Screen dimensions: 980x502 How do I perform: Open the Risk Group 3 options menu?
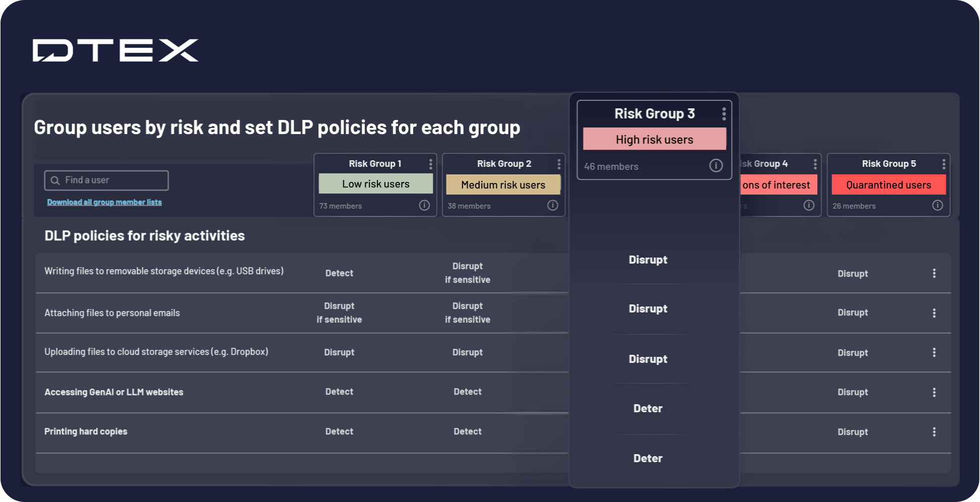[724, 113]
